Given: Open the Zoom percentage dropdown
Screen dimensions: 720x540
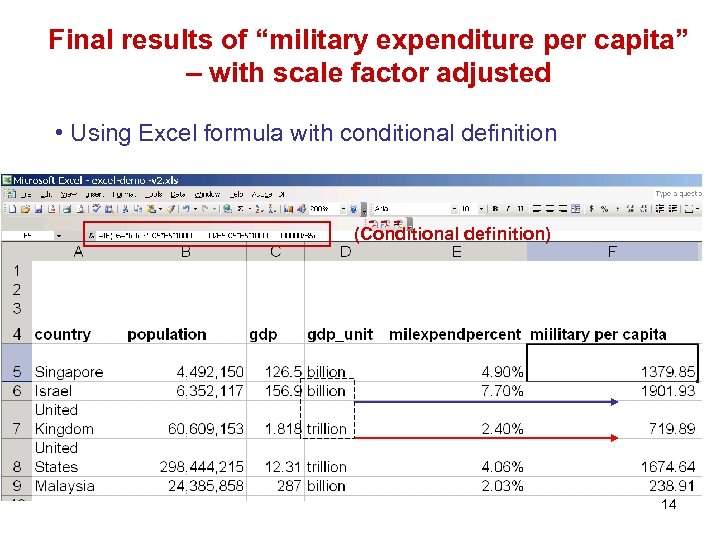Looking at the screenshot, I should click(x=343, y=209).
